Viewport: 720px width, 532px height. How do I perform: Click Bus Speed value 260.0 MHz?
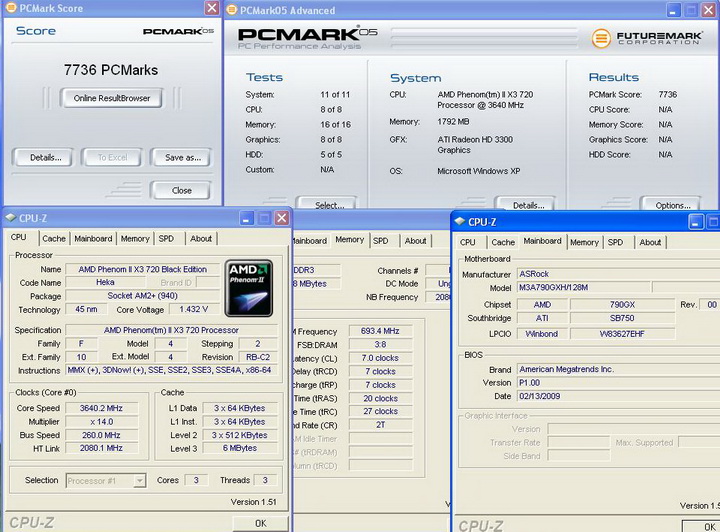101,435
